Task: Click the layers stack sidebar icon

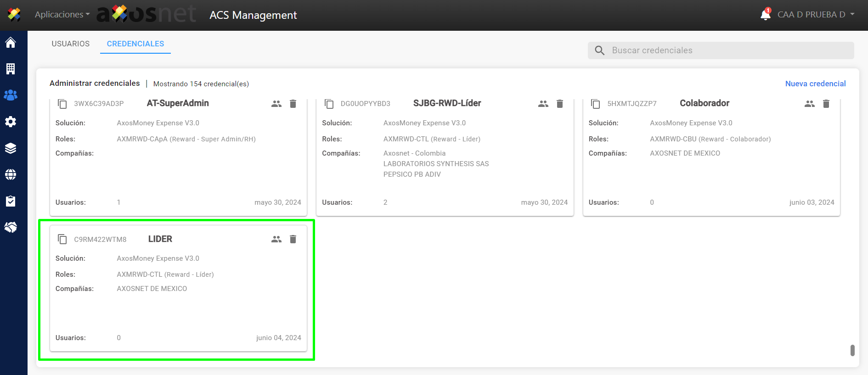Action: [x=11, y=148]
